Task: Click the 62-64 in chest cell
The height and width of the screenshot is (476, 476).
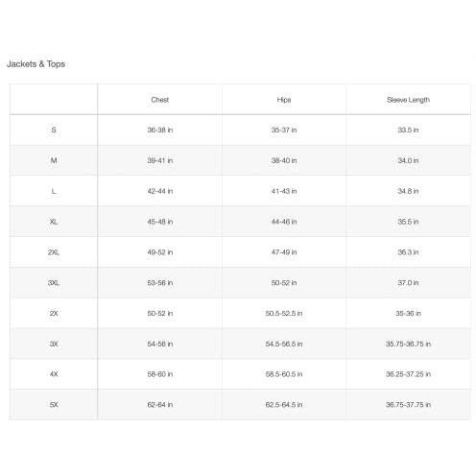Action: click(x=160, y=405)
